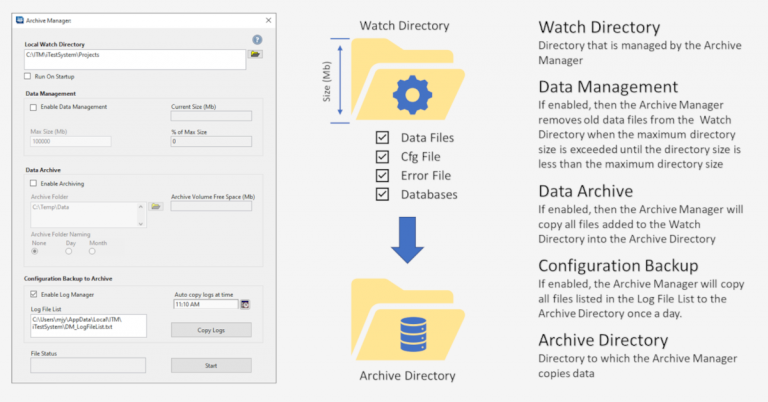Click the Copy Logs button
This screenshot has height=402, width=768.
pos(211,330)
